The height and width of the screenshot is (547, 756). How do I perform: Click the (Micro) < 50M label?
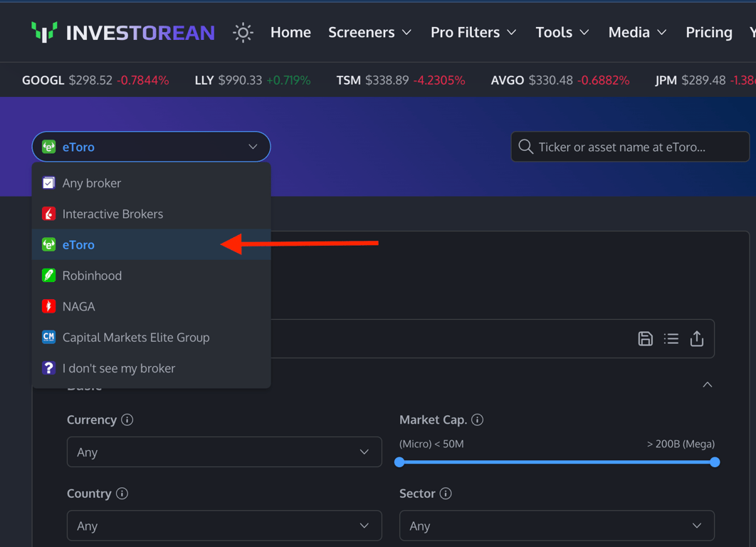(x=431, y=444)
